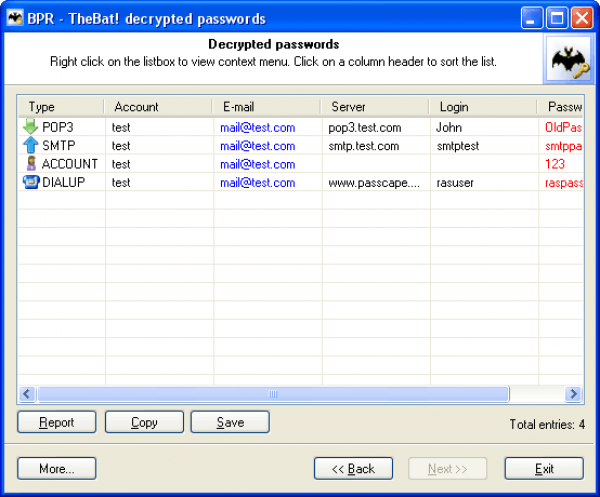
Task: Click the Exit button
Action: [544, 468]
